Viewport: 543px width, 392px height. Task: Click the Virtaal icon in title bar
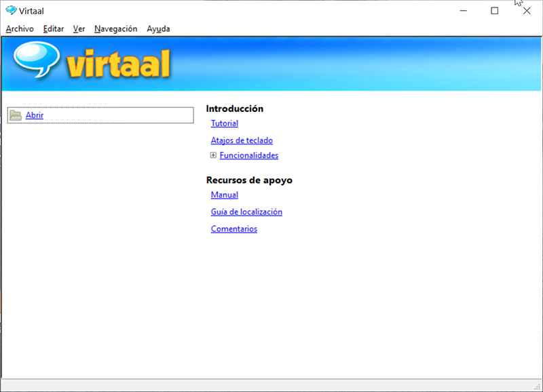point(11,10)
